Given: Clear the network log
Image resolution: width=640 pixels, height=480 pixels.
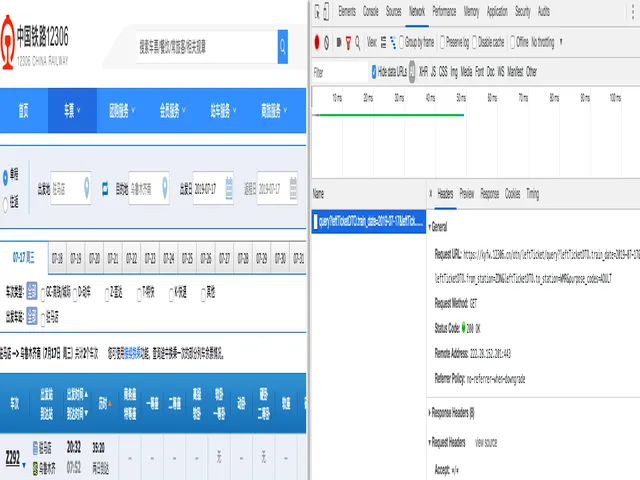Looking at the screenshot, I should pos(327,42).
